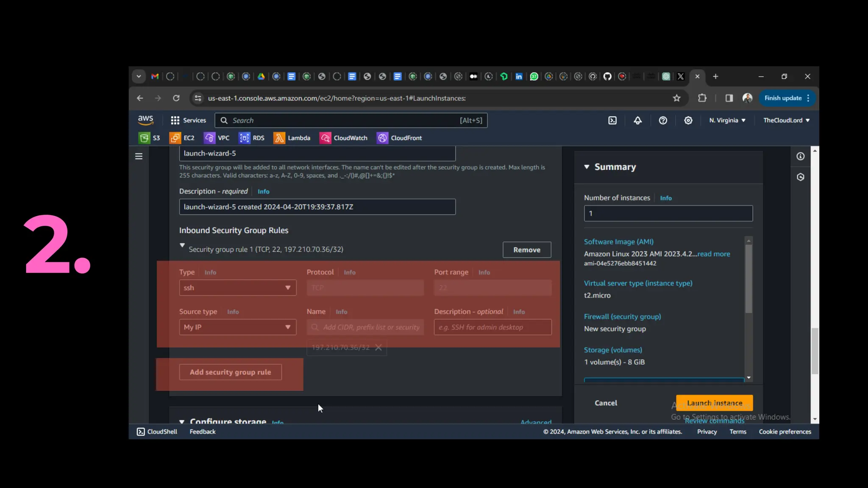The height and width of the screenshot is (488, 868).
Task: Open the Type dropdown showing ssh
Action: point(237,288)
